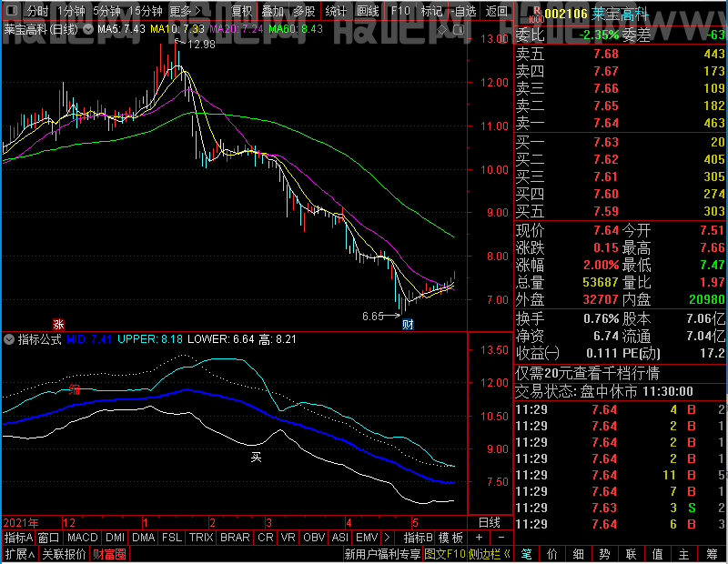
Task: Open 财富圈 link
Action: tap(109, 554)
